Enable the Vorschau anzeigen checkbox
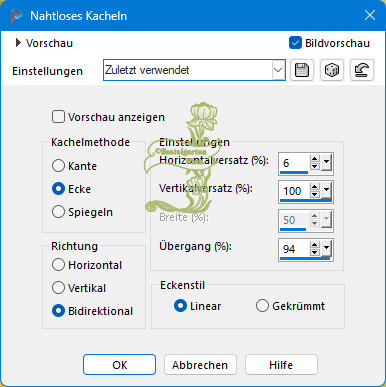Screen dimensions: 386x387 point(58,117)
